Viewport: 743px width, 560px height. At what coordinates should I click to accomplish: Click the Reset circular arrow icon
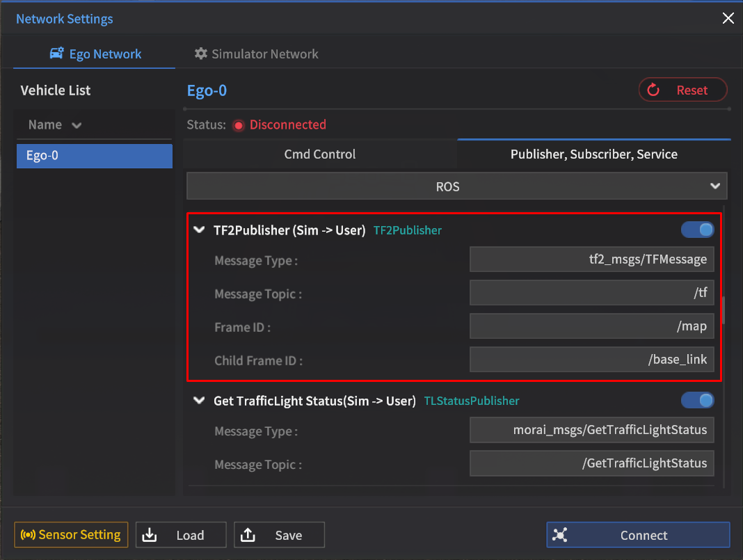point(653,90)
